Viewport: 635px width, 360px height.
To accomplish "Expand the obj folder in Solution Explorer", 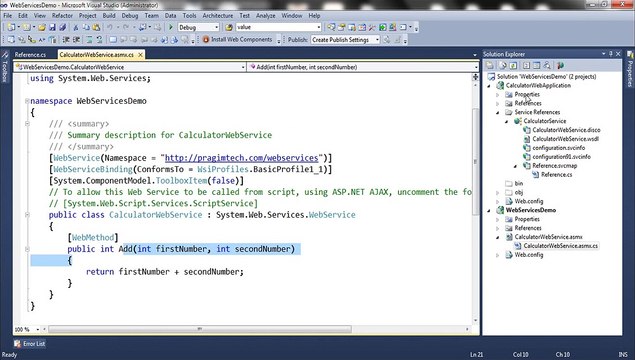I will [498, 192].
